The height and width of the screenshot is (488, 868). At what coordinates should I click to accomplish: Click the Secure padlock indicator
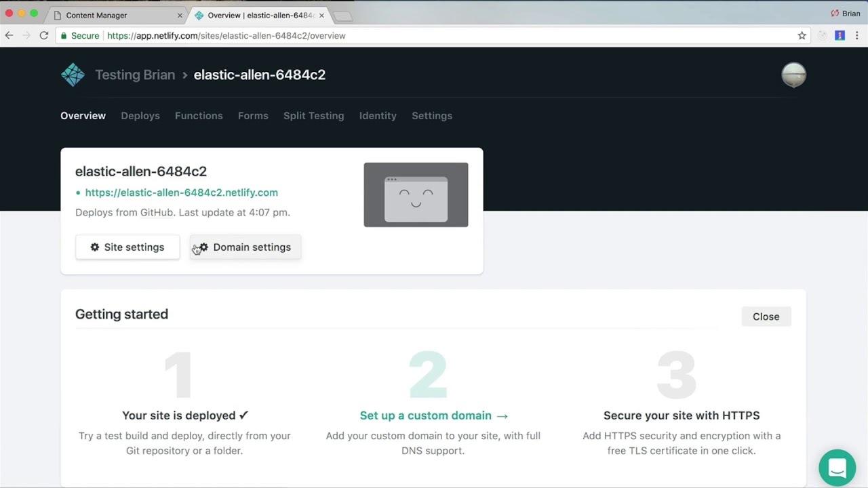79,35
